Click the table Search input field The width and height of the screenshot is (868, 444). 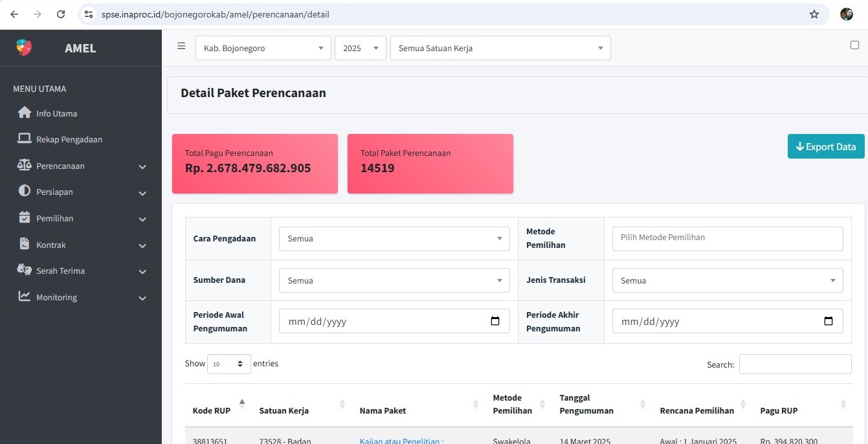(795, 364)
